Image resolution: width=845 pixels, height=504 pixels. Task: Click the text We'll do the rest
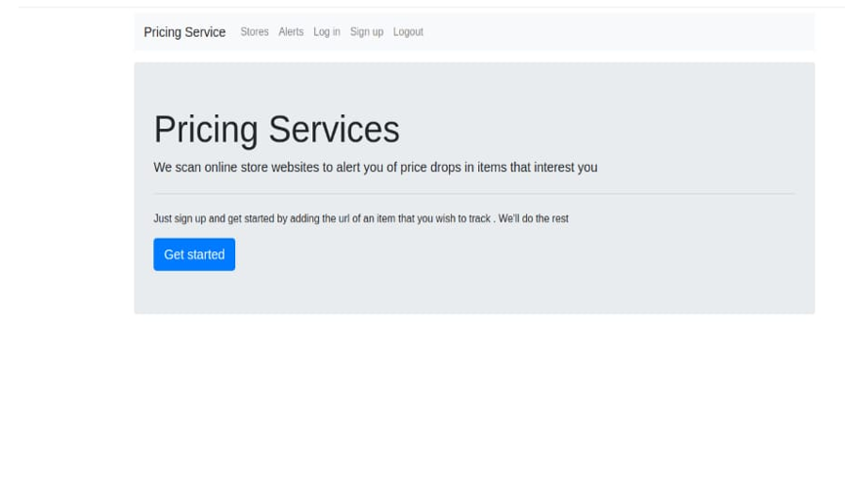tap(533, 218)
